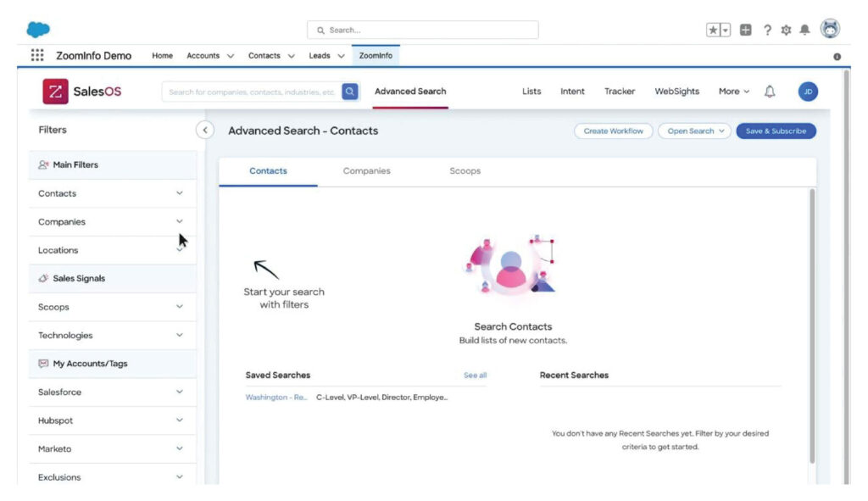Click the blue SalesOS search magnifier button
868x501 pixels.
click(350, 92)
